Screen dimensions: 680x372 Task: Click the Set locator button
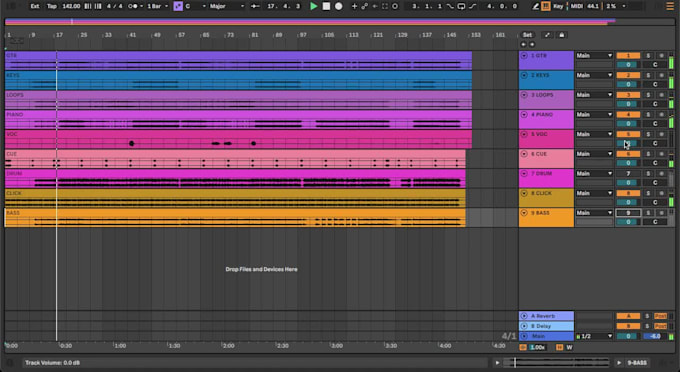pyautogui.click(x=527, y=35)
